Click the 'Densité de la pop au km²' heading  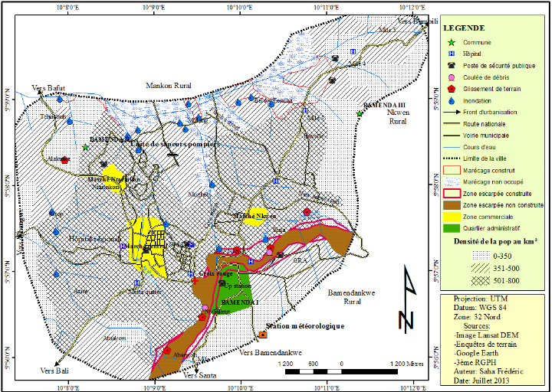coord(496,241)
